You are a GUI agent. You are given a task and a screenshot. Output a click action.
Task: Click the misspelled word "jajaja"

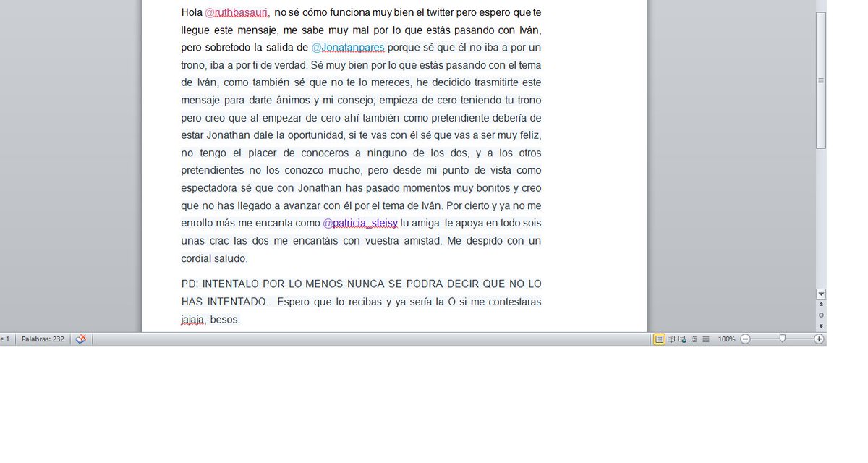(x=193, y=319)
